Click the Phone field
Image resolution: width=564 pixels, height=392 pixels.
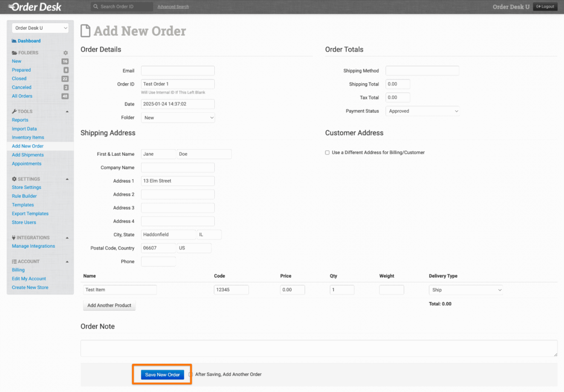158,262
